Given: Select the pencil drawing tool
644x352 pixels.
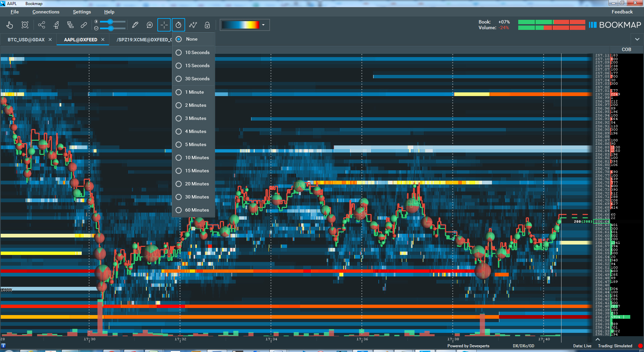Looking at the screenshot, I should tap(135, 25).
